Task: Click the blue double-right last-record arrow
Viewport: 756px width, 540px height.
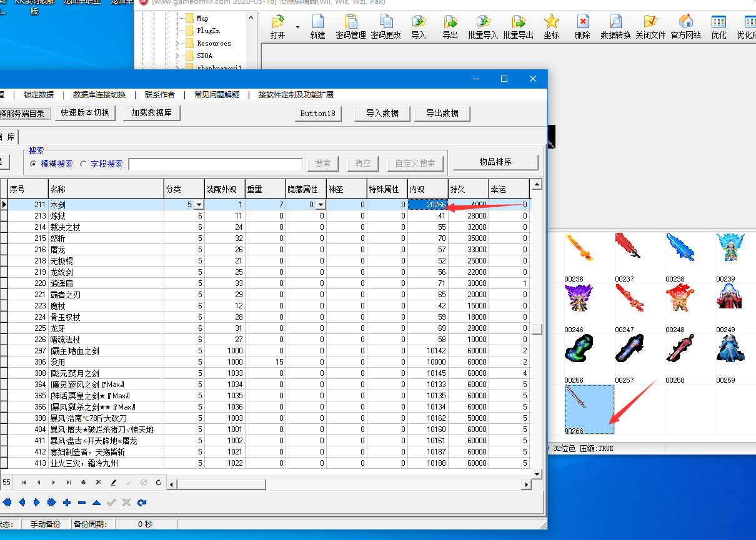Action: [51, 503]
